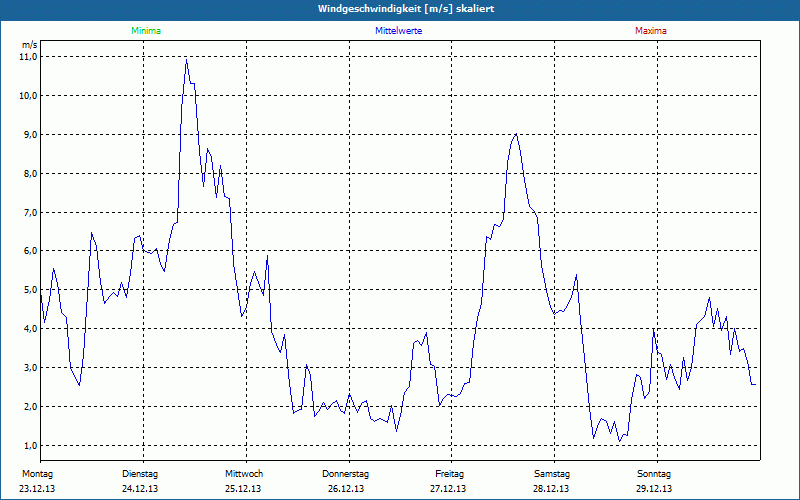Image resolution: width=800 pixels, height=500 pixels.
Task: Click the 3,0 y-axis value
Action: pos(30,367)
